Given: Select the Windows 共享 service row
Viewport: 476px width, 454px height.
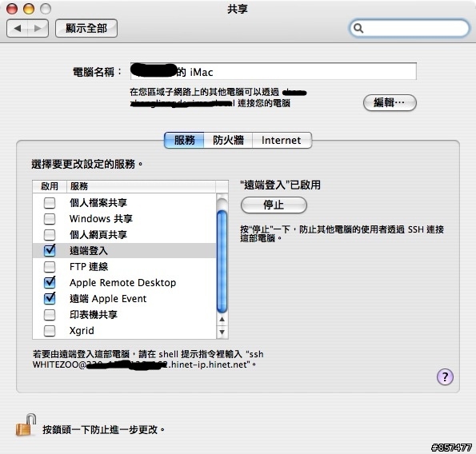Looking at the screenshot, I should point(124,219).
